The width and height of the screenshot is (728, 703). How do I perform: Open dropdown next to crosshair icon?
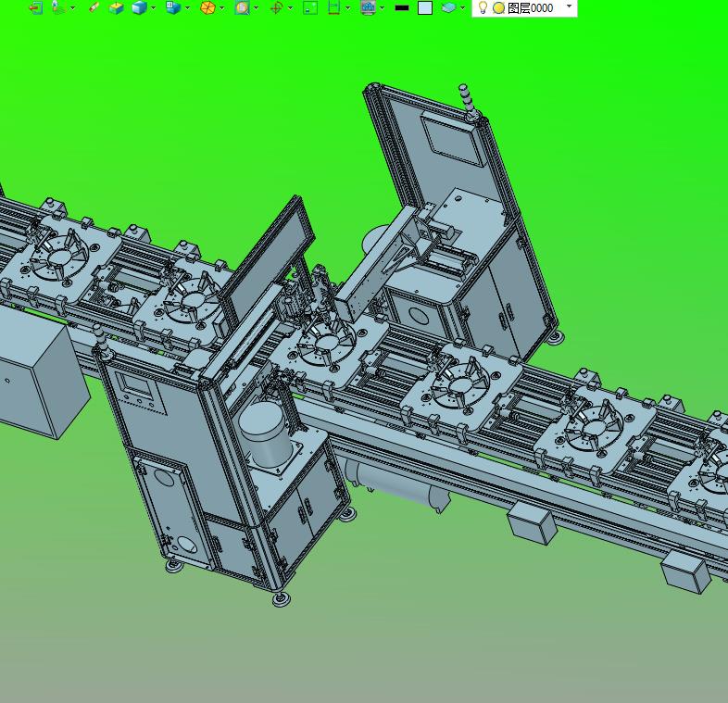(291, 8)
